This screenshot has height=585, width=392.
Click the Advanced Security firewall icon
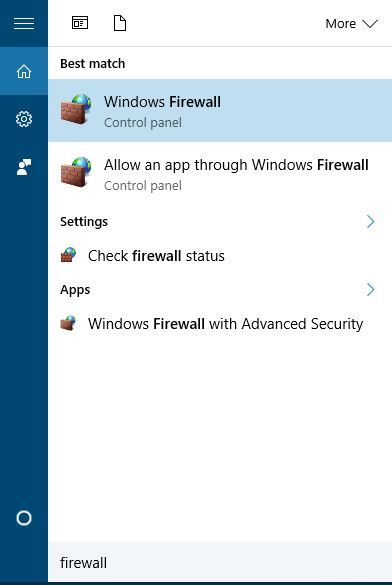pos(68,323)
